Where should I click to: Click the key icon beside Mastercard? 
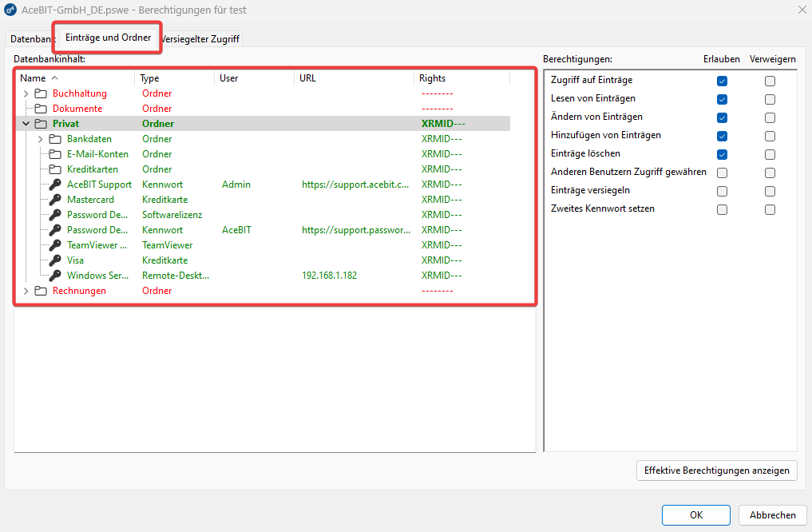pos(55,200)
